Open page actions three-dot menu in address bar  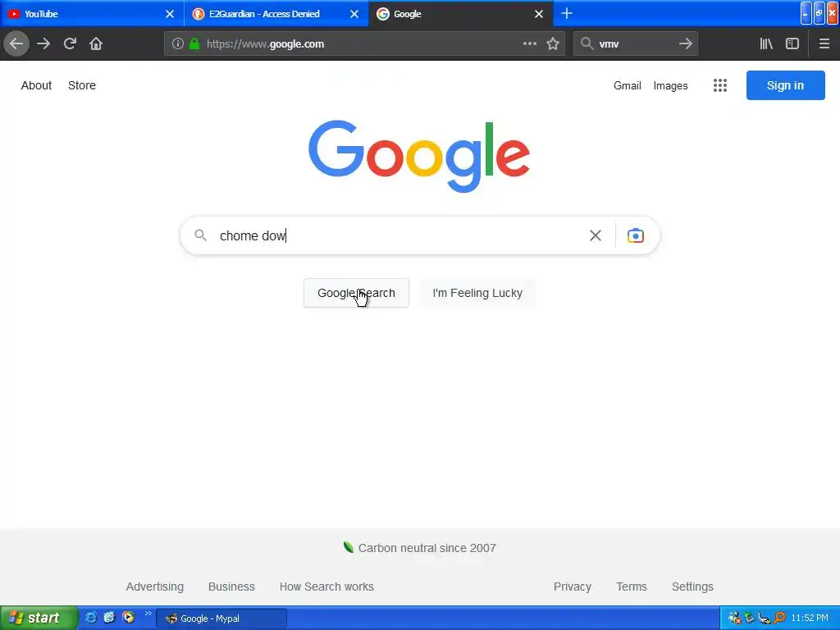coord(529,43)
